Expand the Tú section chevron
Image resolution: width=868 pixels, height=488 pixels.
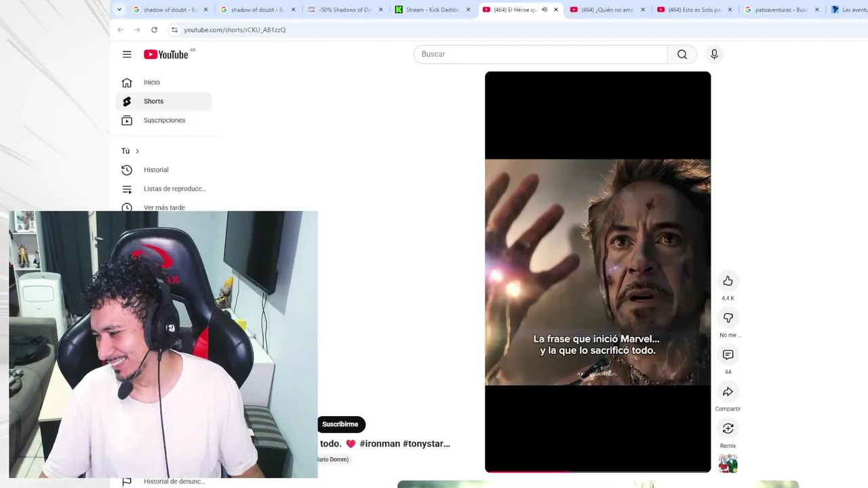137,151
